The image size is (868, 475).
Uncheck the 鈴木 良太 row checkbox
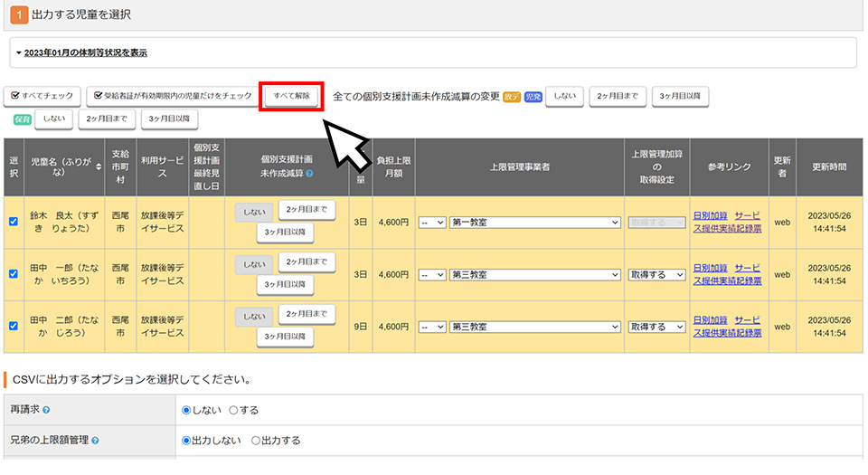coord(14,222)
